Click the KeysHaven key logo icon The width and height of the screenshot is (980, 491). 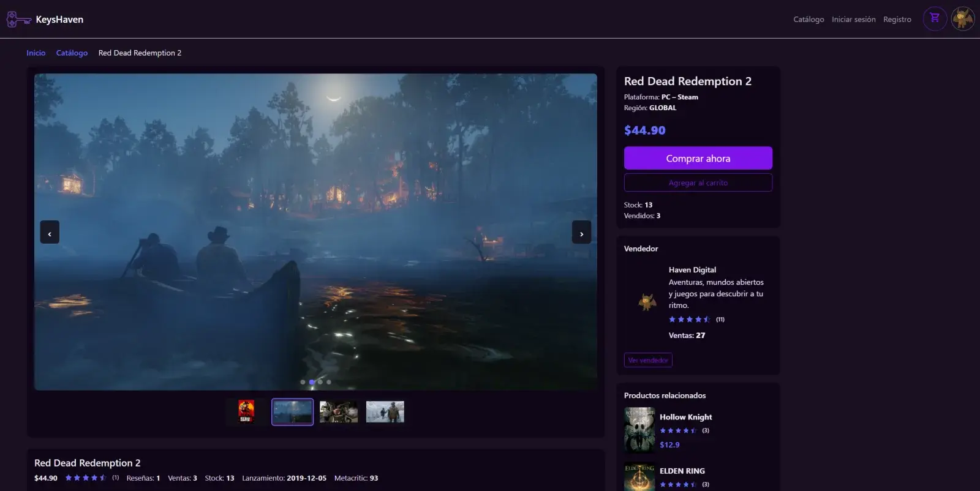point(18,20)
